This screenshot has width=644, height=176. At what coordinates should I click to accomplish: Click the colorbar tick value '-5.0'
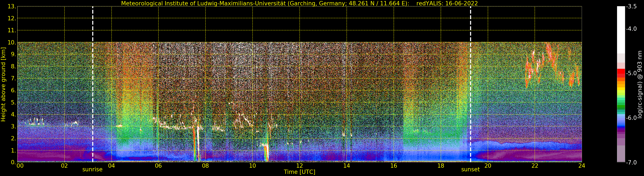tap(631, 73)
